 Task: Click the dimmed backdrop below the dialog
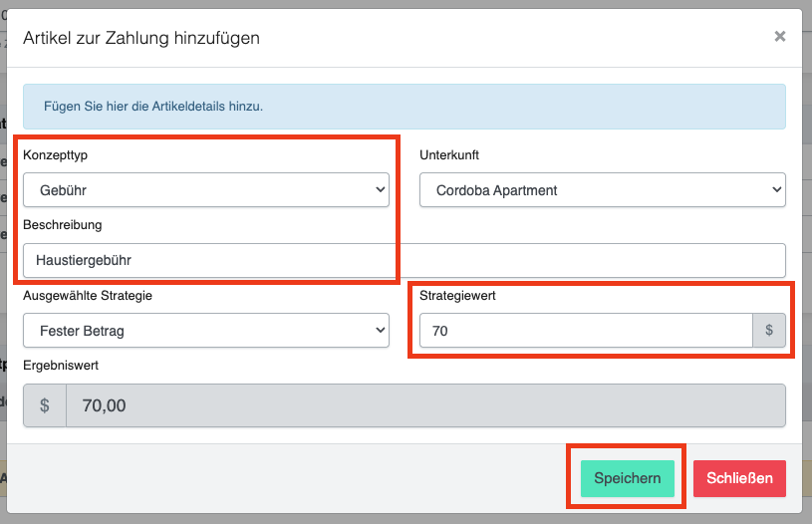pyautogui.click(x=399, y=519)
